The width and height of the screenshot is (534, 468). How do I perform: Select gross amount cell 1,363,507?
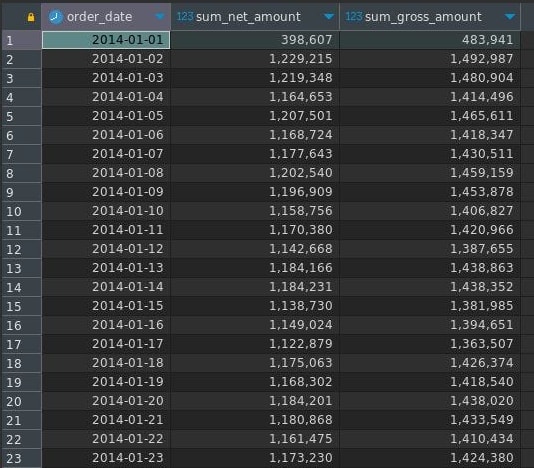pos(430,344)
